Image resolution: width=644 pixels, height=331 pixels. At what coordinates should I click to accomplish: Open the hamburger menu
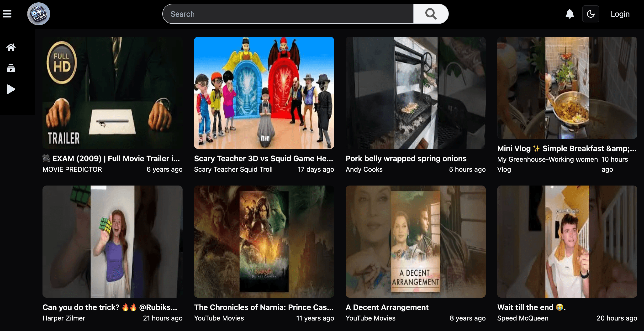[x=7, y=14]
